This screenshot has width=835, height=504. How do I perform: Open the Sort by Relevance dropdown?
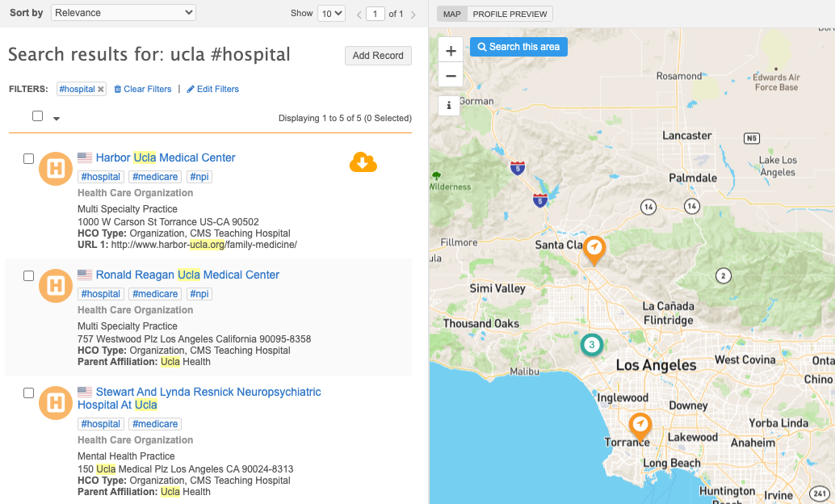coord(124,13)
